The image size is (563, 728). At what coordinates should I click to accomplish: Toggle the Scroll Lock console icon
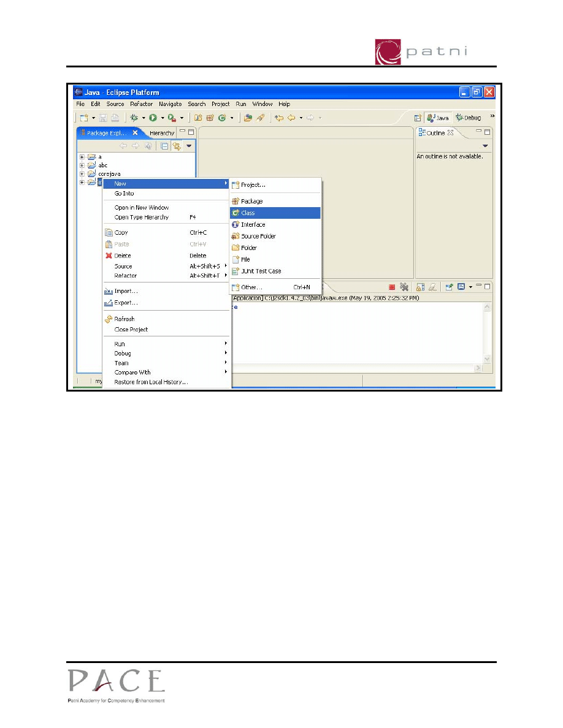(x=421, y=287)
